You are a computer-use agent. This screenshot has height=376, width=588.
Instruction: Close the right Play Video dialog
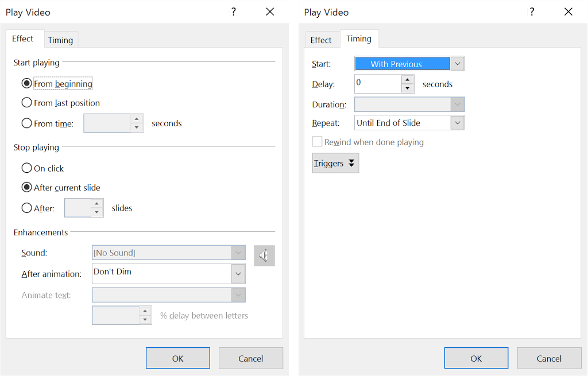click(568, 11)
